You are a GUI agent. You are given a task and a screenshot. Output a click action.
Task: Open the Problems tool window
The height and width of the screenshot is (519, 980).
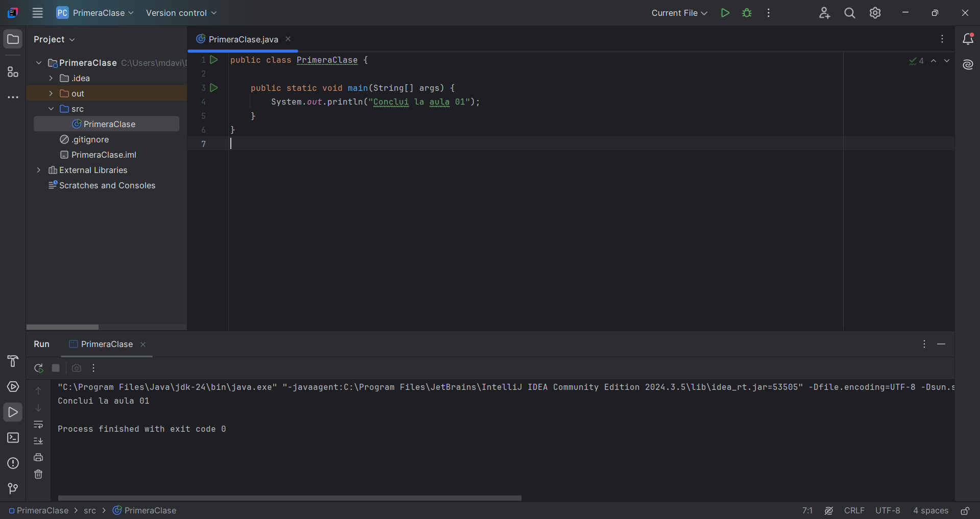13,463
